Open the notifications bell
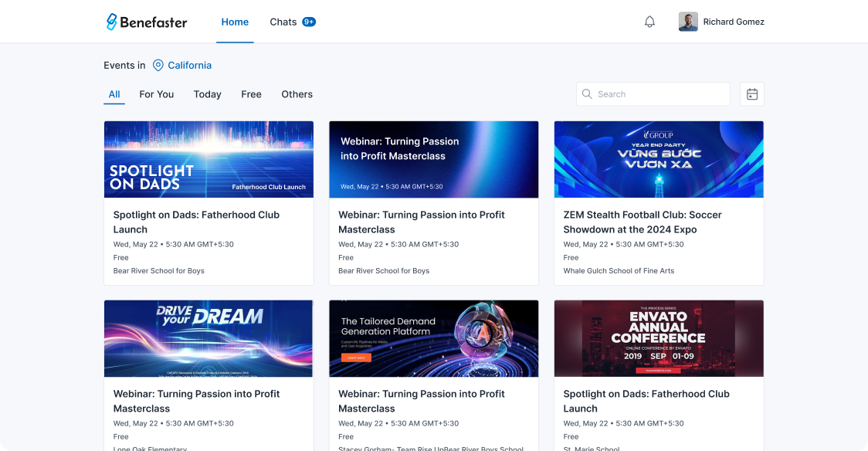This screenshot has height=451, width=868. 649,22
